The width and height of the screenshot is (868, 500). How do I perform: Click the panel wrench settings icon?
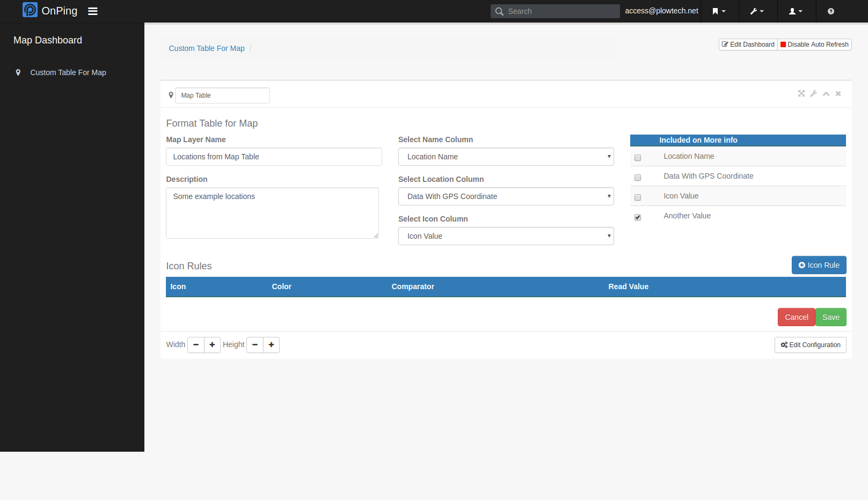coord(814,93)
